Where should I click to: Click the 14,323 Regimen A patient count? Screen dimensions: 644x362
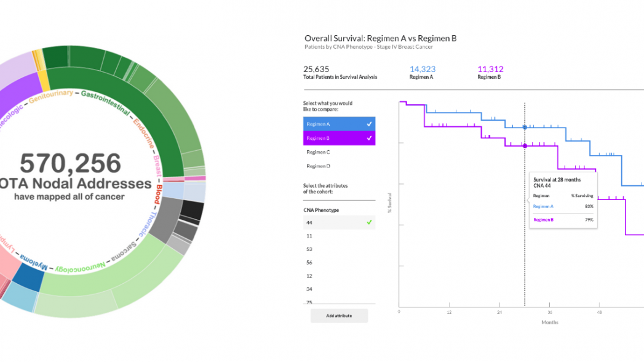423,70
